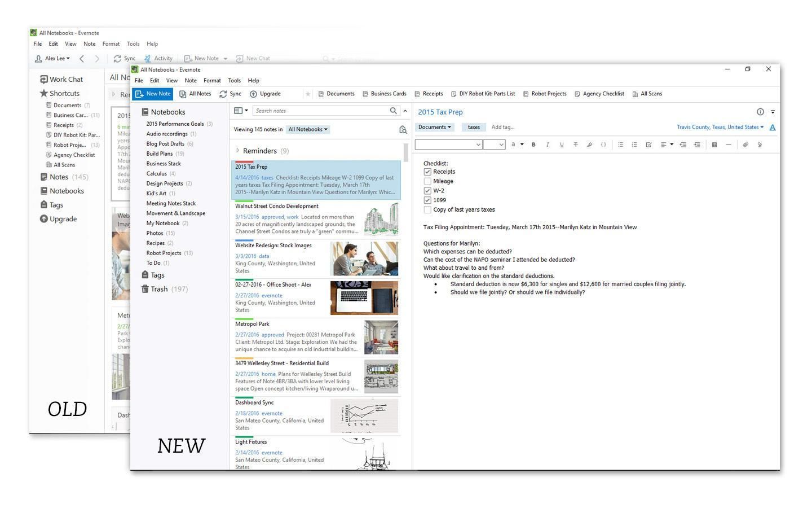The width and height of the screenshot is (812, 508).
Task: Click the Sync icon in the toolbar
Action: [x=230, y=94]
